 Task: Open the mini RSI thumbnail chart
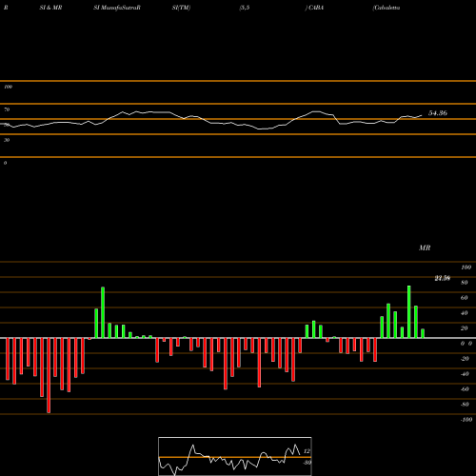point(235,456)
